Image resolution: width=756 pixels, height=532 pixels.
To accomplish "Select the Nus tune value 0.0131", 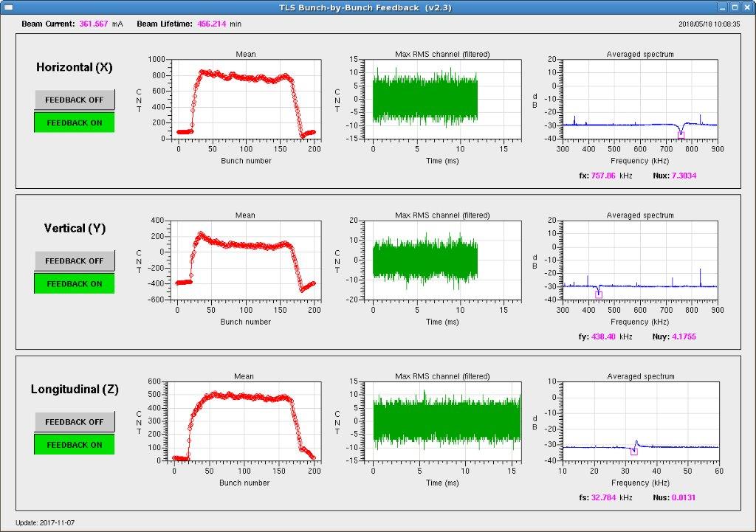I will pyautogui.click(x=683, y=497).
